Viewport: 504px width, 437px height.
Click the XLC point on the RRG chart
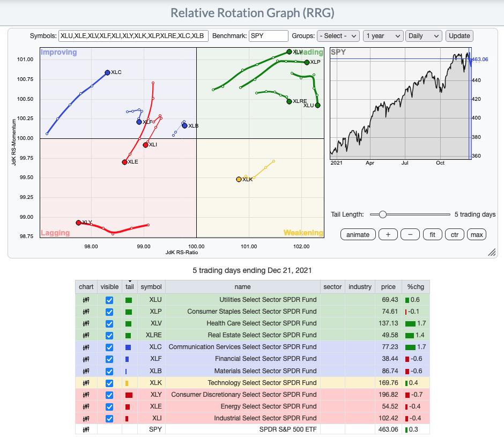(107, 73)
